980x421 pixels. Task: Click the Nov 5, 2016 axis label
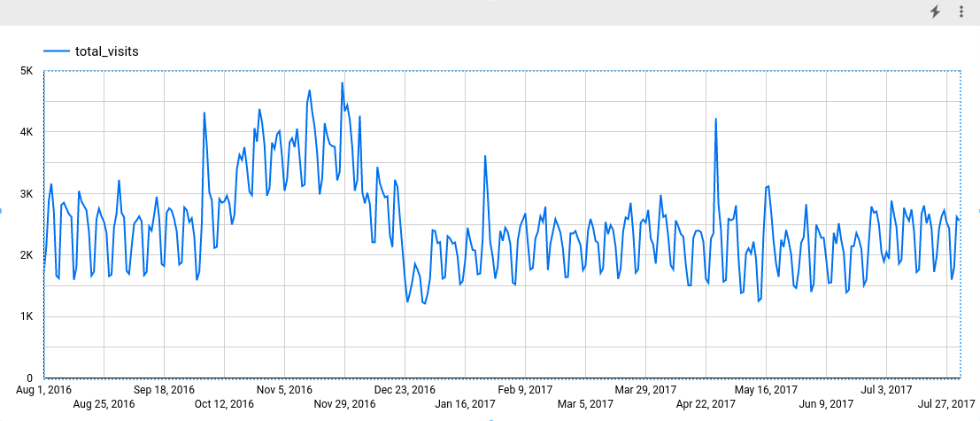284,389
